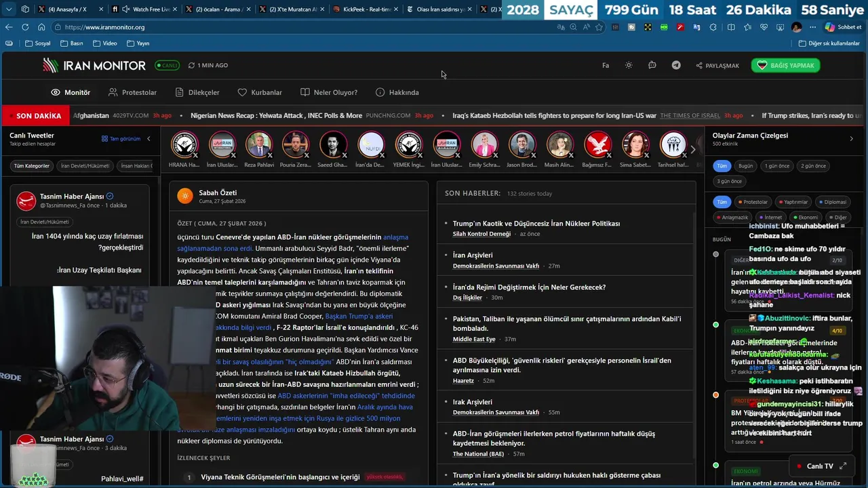
Task: Filter events by Yaptırımlar category chip
Action: tap(793, 202)
